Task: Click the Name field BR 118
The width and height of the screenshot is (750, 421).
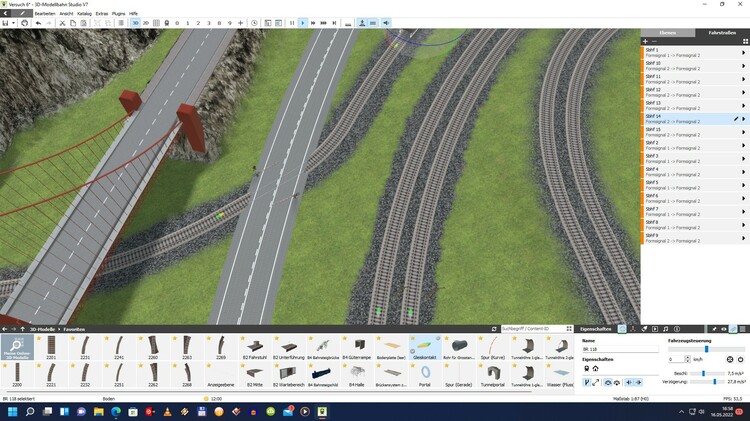Action: (x=620, y=349)
